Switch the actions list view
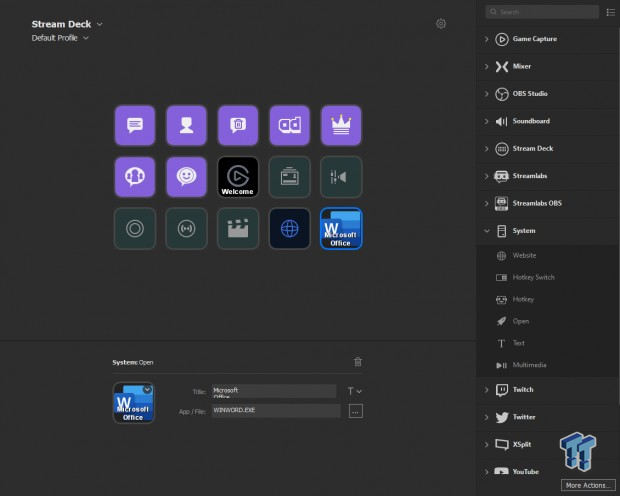 pyautogui.click(x=611, y=12)
